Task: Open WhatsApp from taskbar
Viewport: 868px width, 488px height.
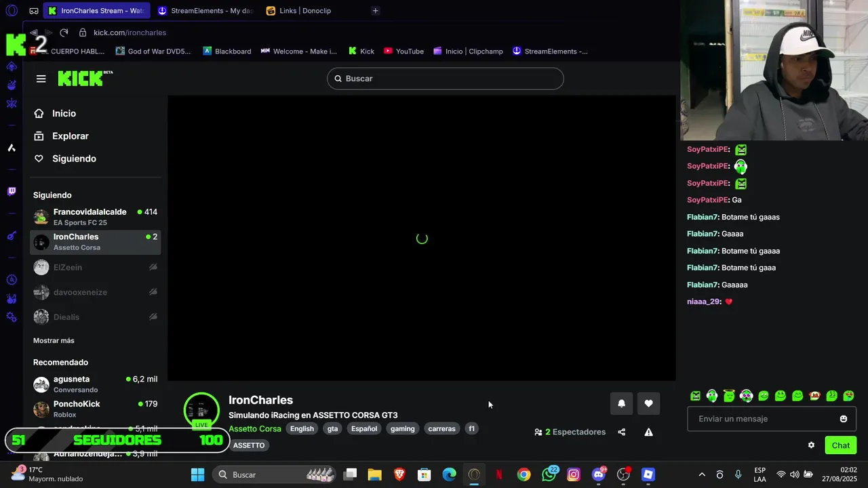Action: pyautogui.click(x=549, y=474)
